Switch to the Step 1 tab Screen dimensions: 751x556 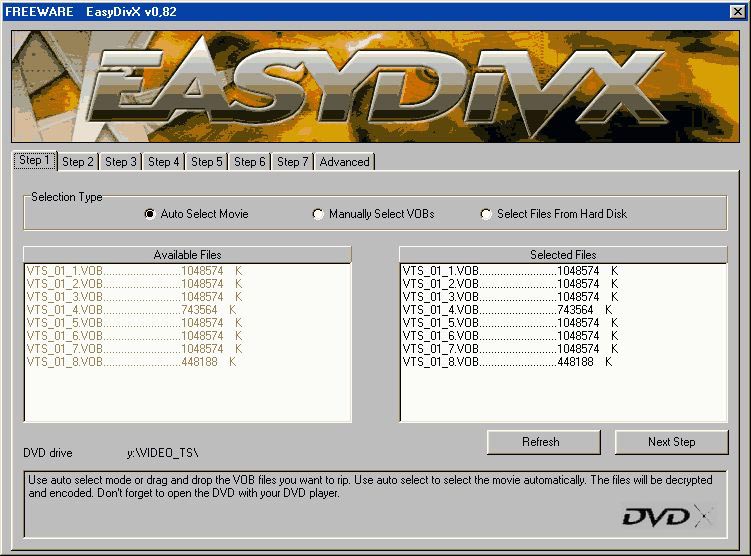(34, 160)
